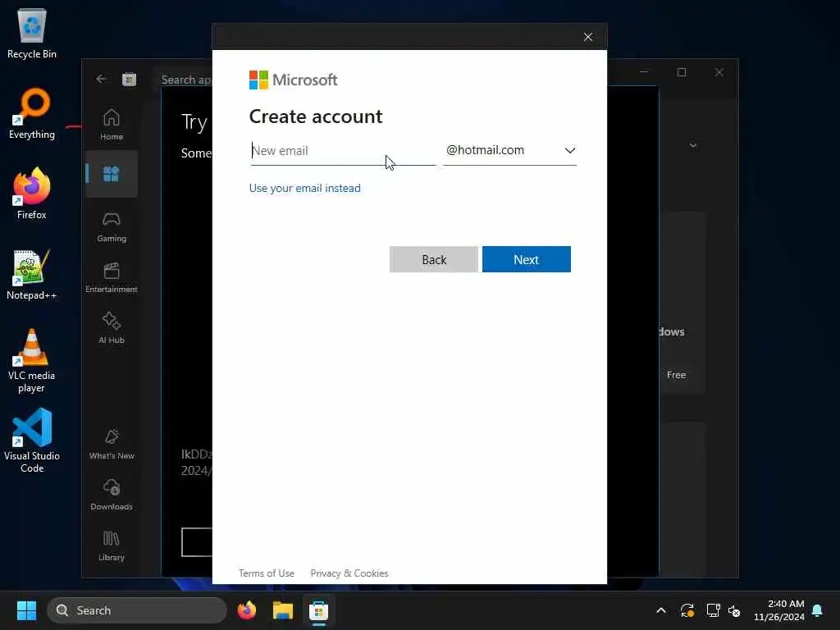The image size is (840, 630).
Task: Click Microsoft Store taskbar icon
Action: pyautogui.click(x=318, y=610)
